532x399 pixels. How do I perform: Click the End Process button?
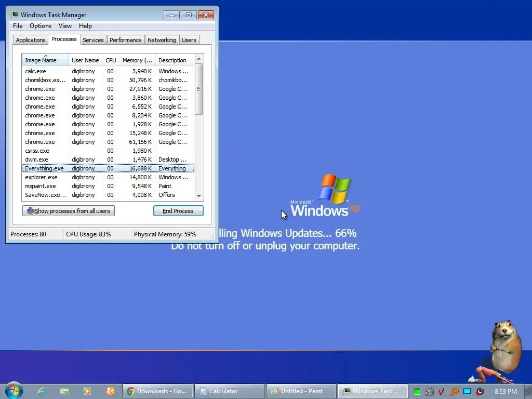pos(178,211)
